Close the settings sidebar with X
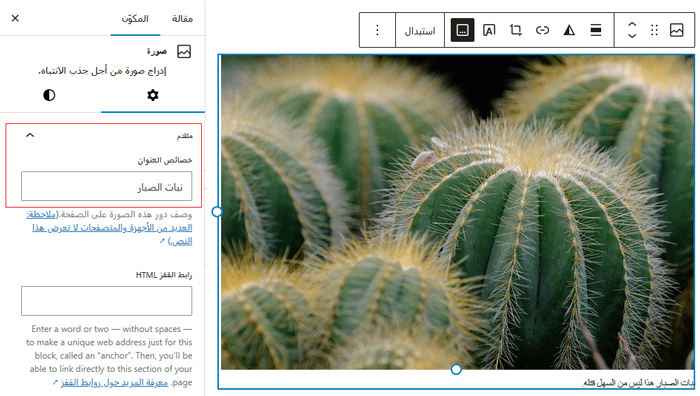Viewport: 700px width, 396px height. pyautogui.click(x=15, y=18)
